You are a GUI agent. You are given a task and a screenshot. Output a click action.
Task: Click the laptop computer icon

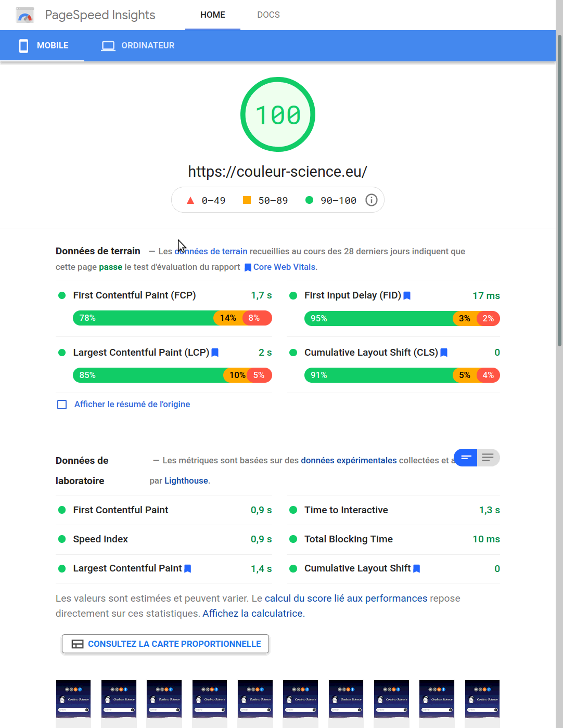tap(108, 46)
